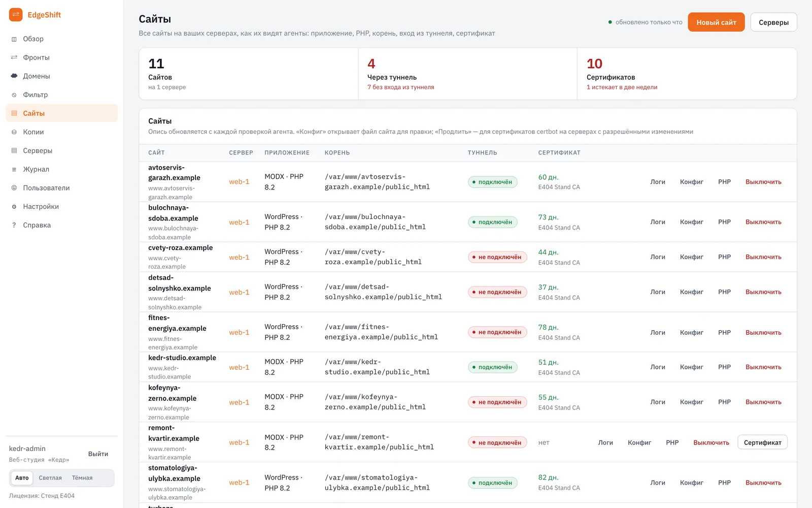The image size is (812, 508).
Task: Open the Обзор section
Action: pos(61,39)
